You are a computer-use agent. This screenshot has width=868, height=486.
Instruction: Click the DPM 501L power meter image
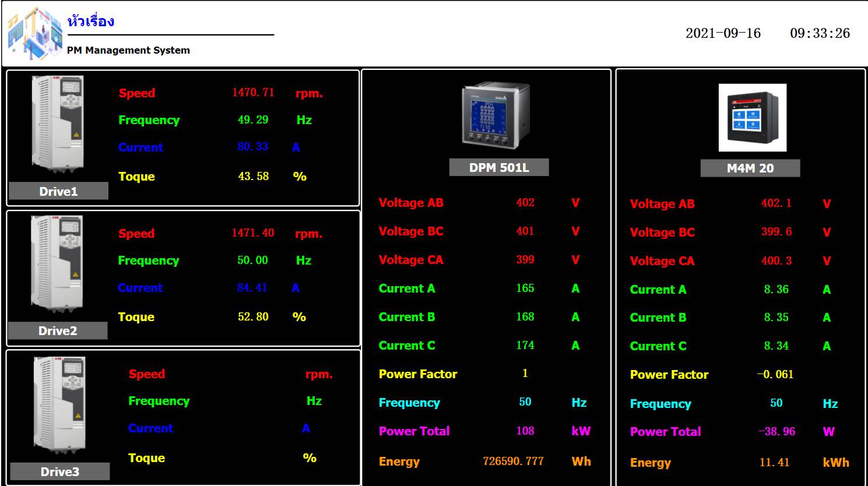pyautogui.click(x=497, y=115)
